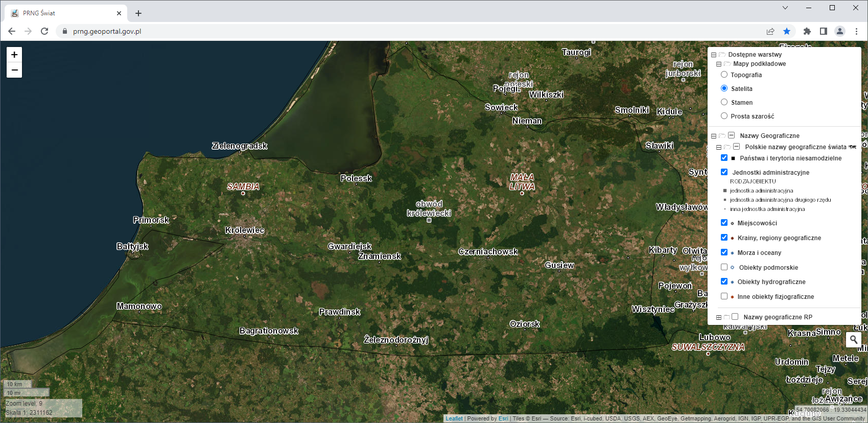Viewport: 868px width, 423px height.
Task: Open the browser extensions menu
Action: 807,31
